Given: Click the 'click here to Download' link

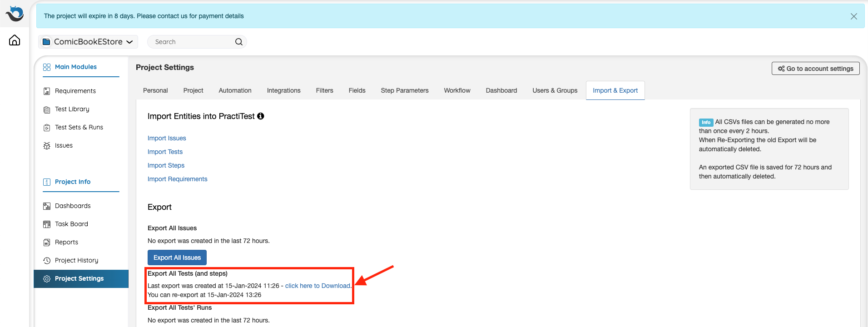Looking at the screenshot, I should (x=317, y=286).
